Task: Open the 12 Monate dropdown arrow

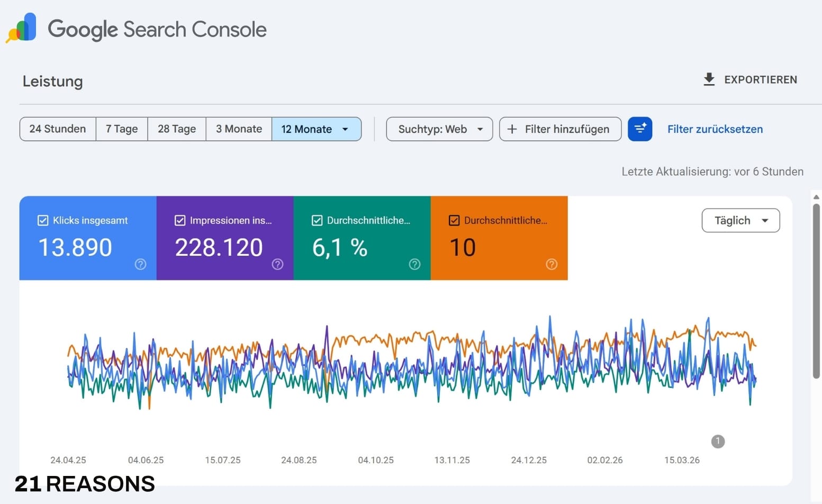Action: pyautogui.click(x=345, y=129)
